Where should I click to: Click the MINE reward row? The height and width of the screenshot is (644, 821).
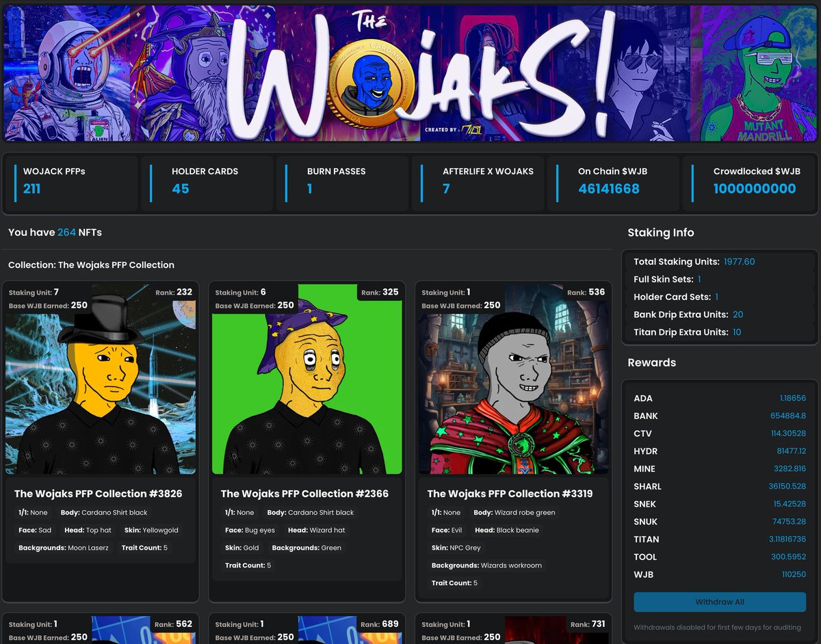point(720,469)
